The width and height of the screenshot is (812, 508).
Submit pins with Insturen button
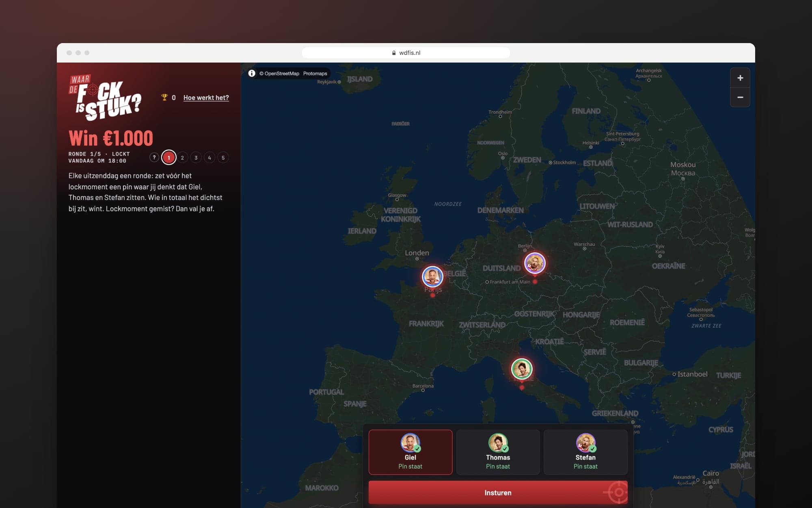pos(498,493)
